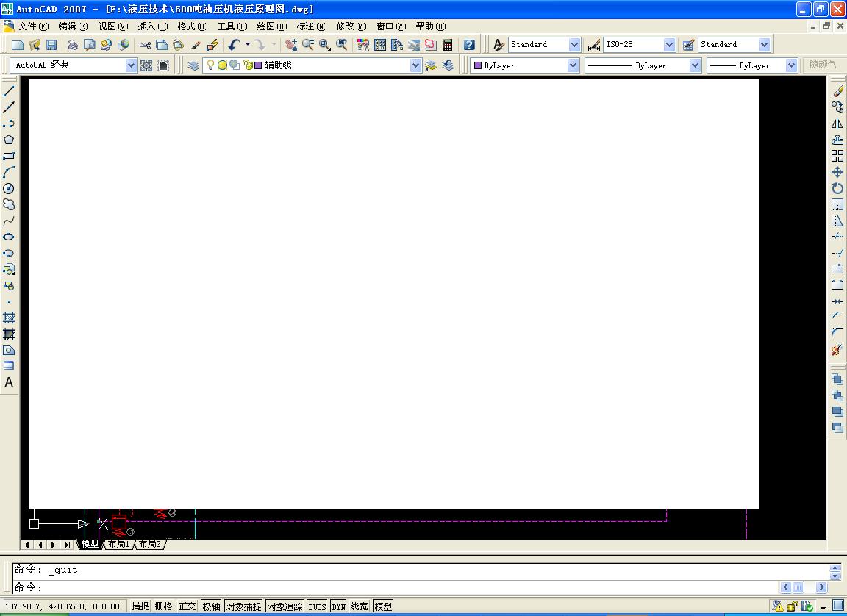Select the Multiline Text A tool

[9, 382]
